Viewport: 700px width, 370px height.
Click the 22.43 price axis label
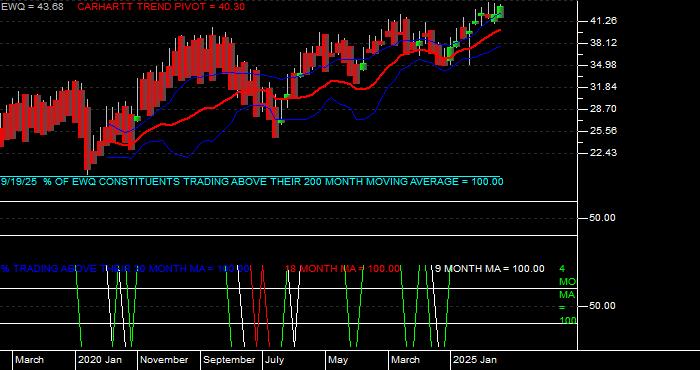point(603,153)
